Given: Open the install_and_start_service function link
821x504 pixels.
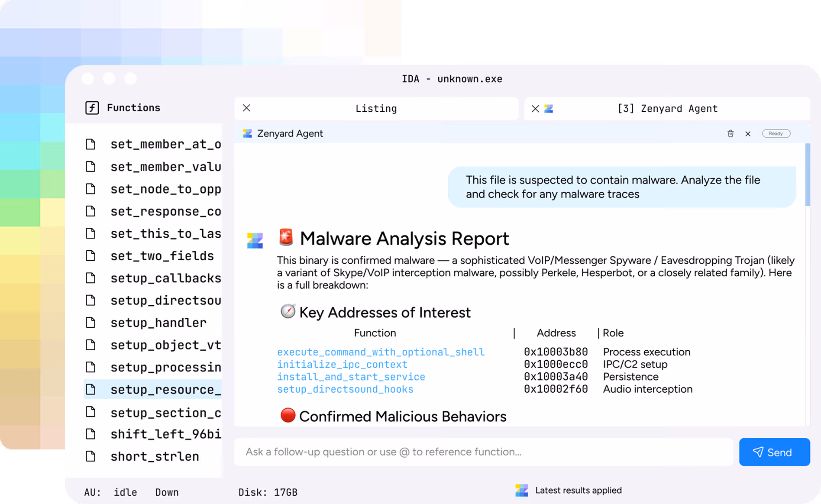Looking at the screenshot, I should click(351, 377).
